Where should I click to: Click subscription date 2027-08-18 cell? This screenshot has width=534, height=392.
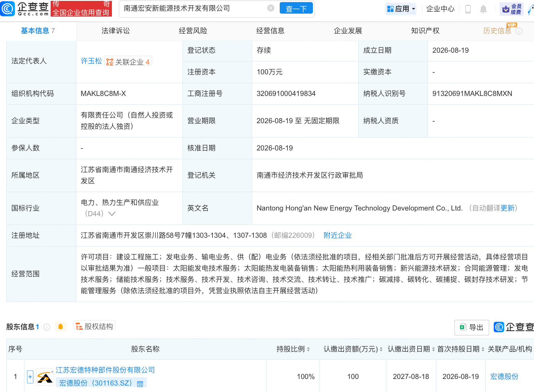[x=411, y=377]
